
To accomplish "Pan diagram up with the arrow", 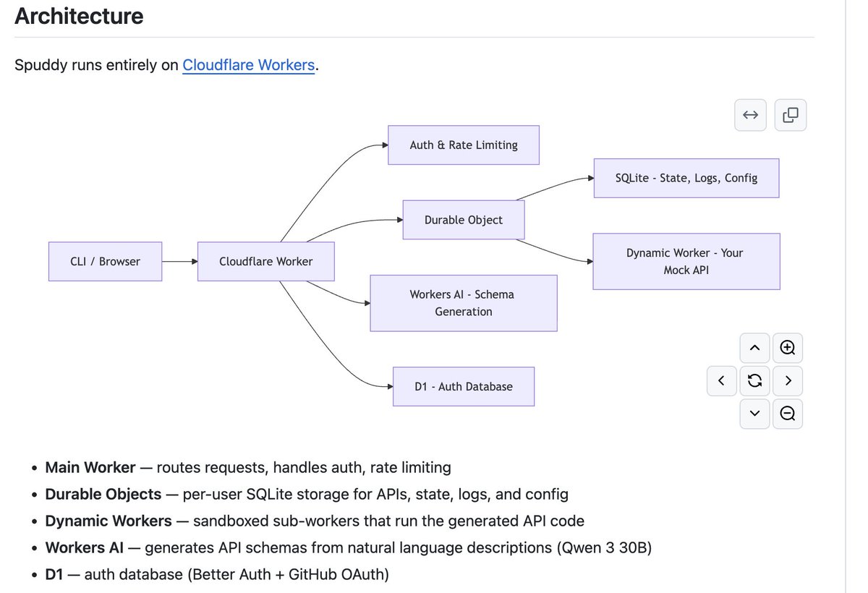I will (754, 349).
